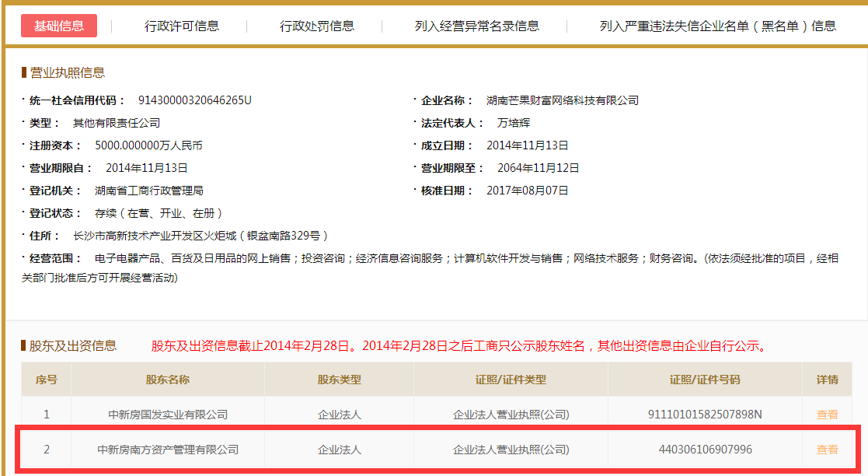Switch to the 基础信息 tab
Viewport: 868px width, 476px height.
[x=59, y=26]
